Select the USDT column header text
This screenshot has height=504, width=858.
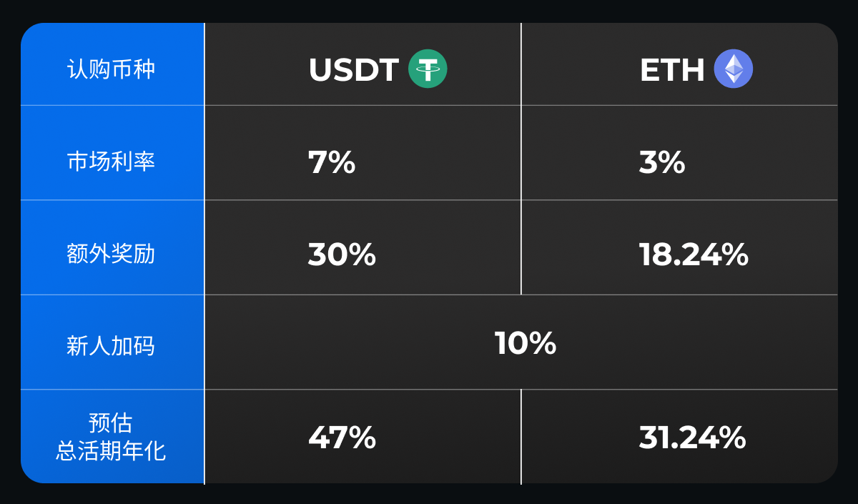pos(353,70)
